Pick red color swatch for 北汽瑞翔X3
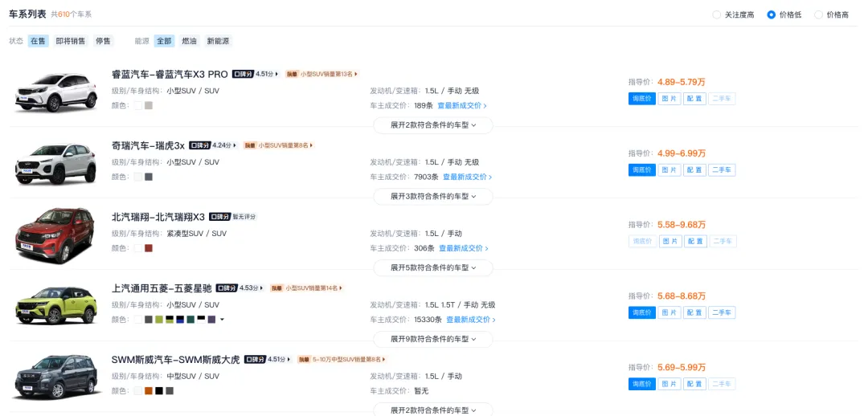This screenshot has width=868, height=416. tap(149, 248)
